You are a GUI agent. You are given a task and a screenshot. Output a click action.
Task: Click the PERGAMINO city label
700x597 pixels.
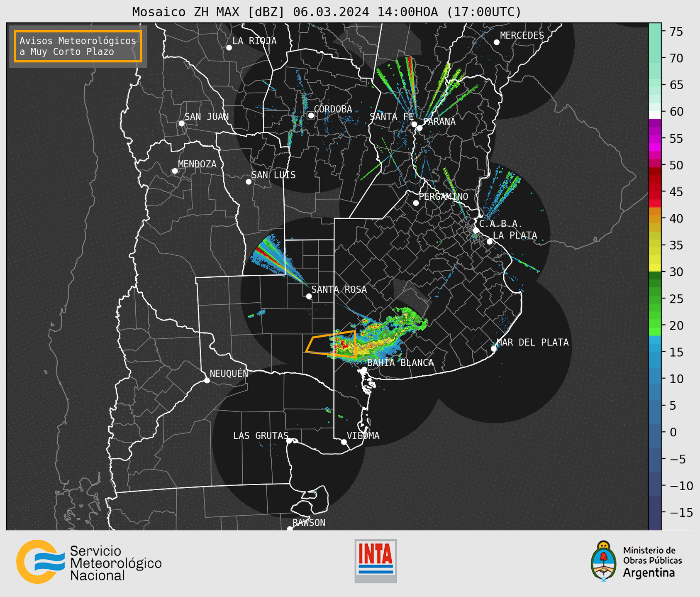[x=443, y=196]
